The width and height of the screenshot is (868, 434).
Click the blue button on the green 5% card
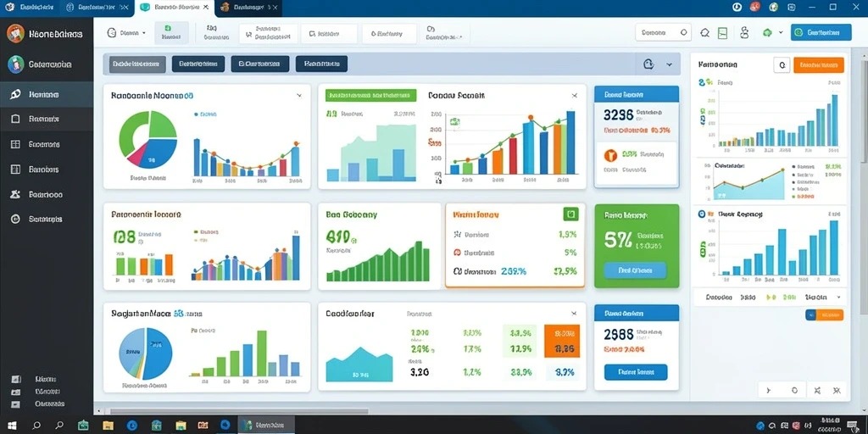tap(635, 270)
